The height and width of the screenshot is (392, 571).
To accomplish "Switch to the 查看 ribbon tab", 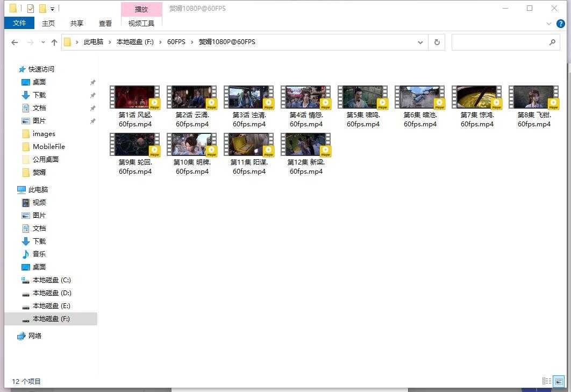I will pos(105,23).
